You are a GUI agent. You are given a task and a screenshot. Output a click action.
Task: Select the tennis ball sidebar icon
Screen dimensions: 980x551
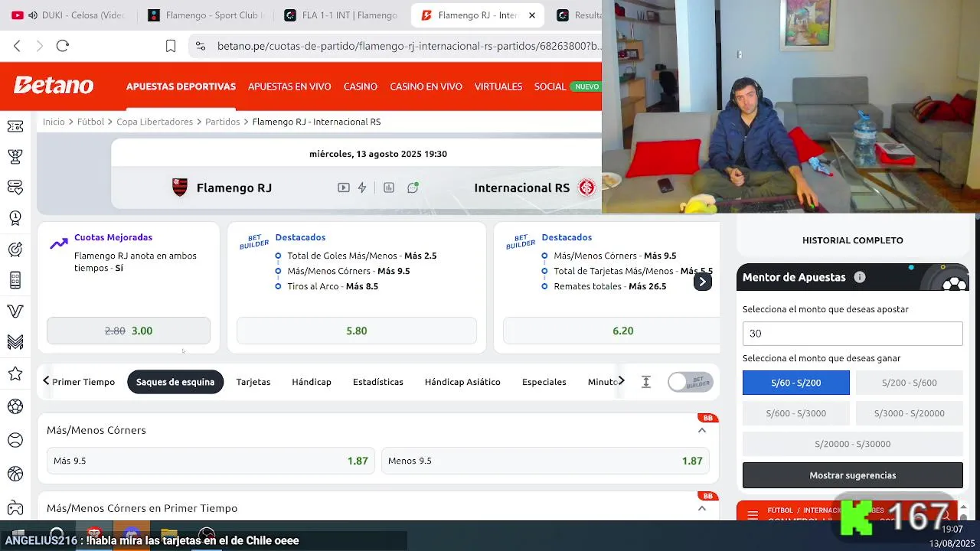coord(15,441)
